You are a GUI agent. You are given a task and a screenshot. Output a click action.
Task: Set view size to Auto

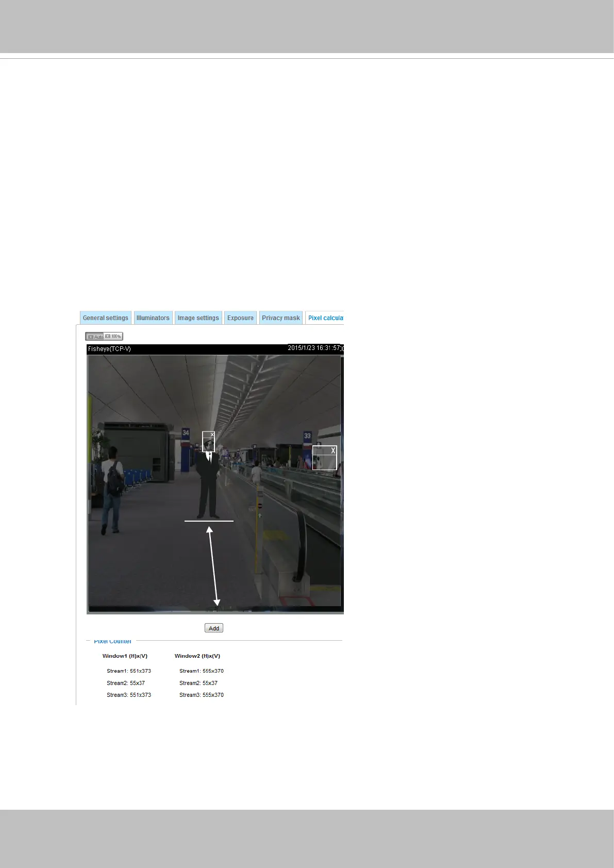95,337
